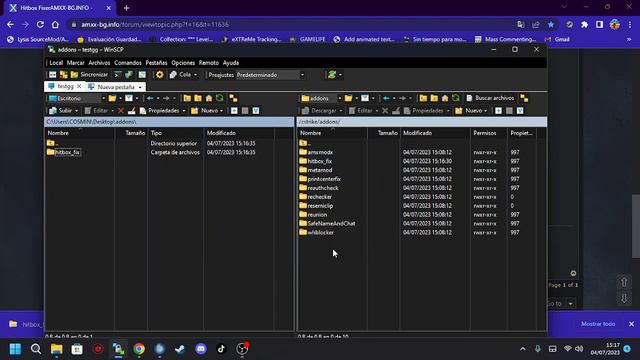Expand the remote Nuevo dropdown
Screen dimensions: 640x360
coord(485,111)
